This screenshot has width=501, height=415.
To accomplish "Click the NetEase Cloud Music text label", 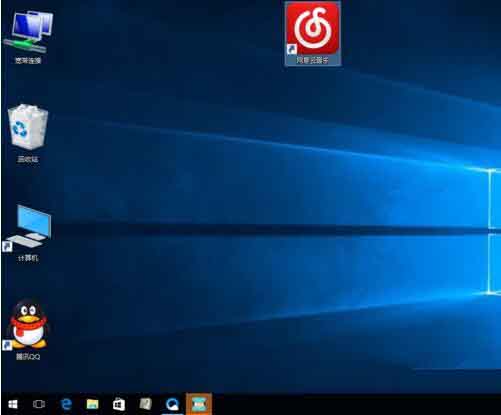I will 313,60.
